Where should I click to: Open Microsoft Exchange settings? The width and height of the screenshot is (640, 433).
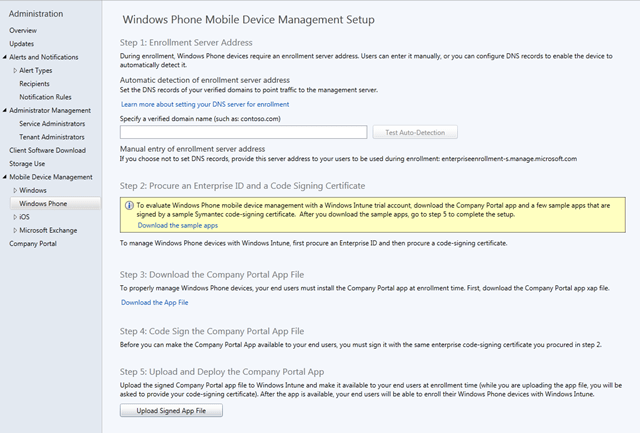48,231
